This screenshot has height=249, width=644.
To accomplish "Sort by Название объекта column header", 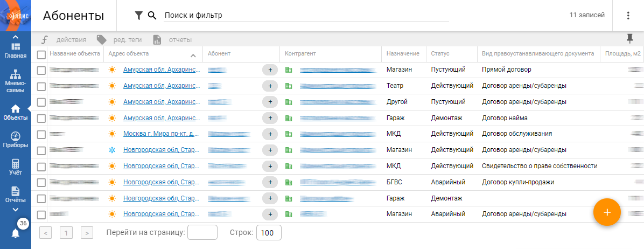I will tap(75, 54).
